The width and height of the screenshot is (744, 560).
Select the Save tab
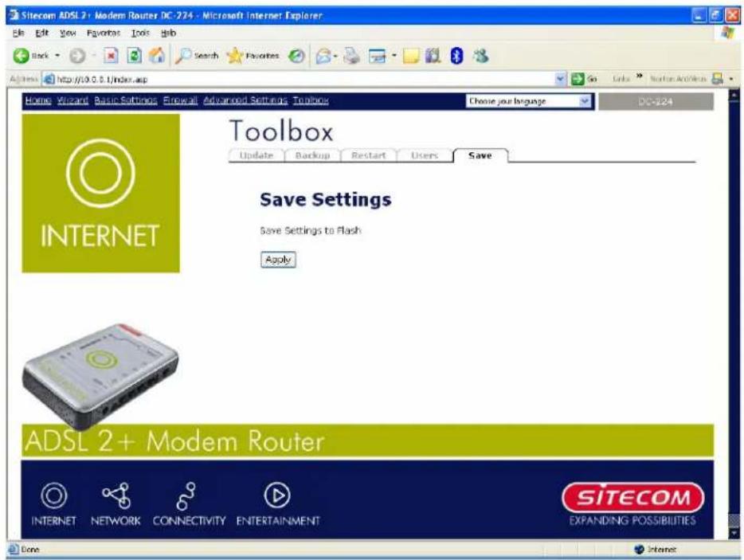pos(480,155)
